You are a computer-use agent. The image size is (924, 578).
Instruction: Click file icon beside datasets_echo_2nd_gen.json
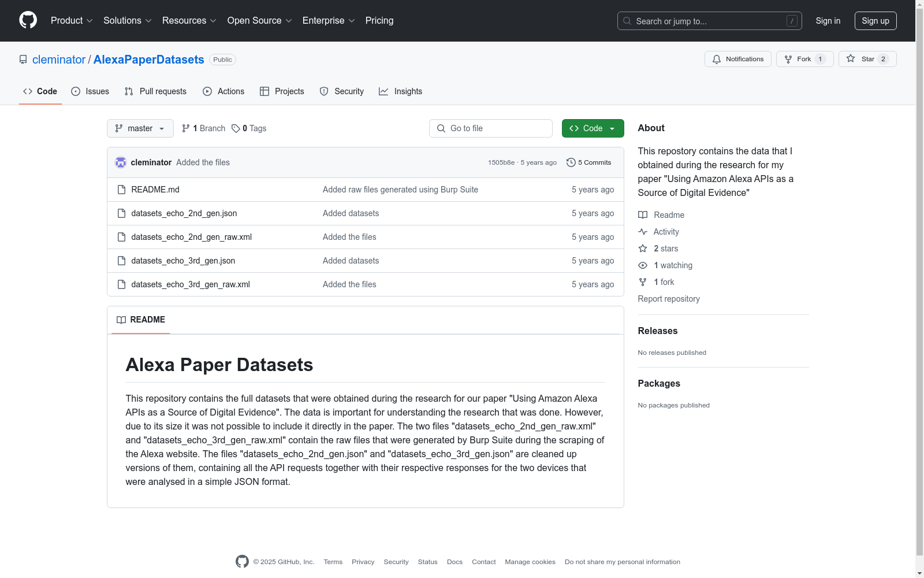tap(121, 213)
